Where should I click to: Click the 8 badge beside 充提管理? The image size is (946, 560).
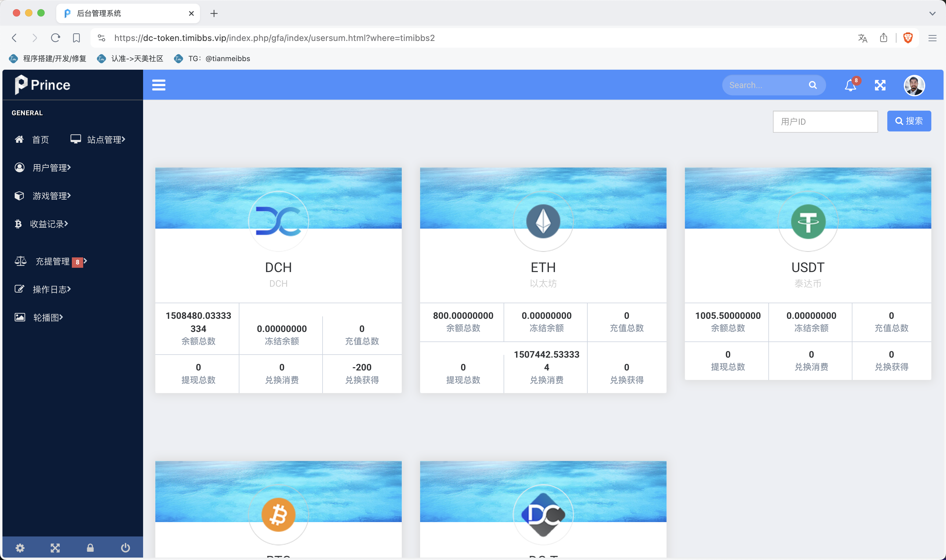pyautogui.click(x=77, y=262)
